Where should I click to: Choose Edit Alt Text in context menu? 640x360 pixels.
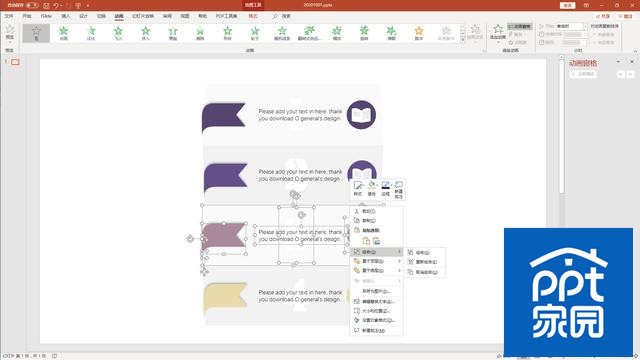tap(376, 302)
